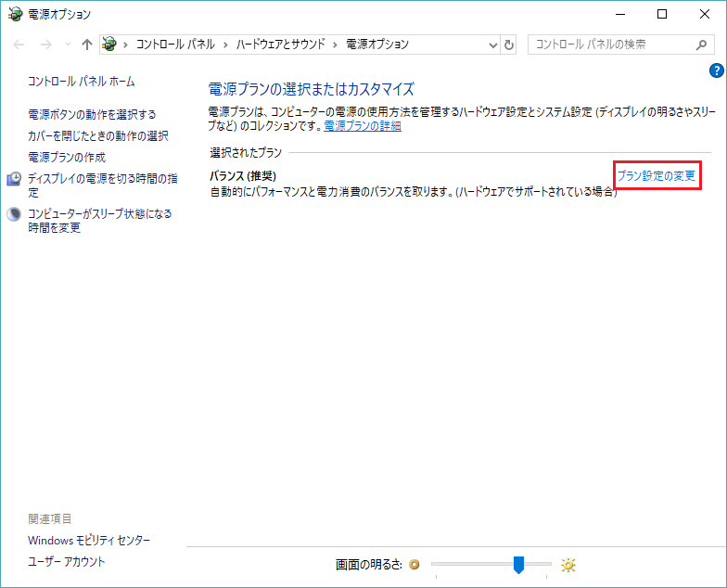The height and width of the screenshot is (588, 727).
Task: Click the magnifier search icon
Action: (x=702, y=45)
